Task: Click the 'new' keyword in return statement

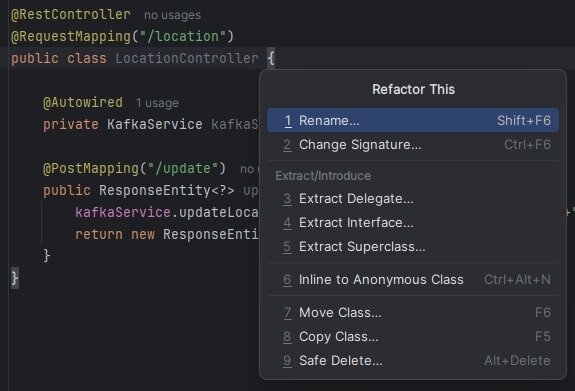Action: 143,234
